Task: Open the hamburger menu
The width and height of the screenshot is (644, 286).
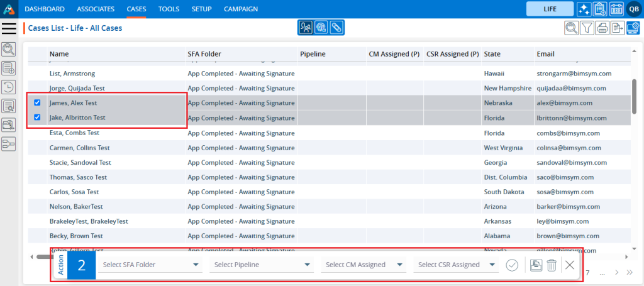Action: 9,28
